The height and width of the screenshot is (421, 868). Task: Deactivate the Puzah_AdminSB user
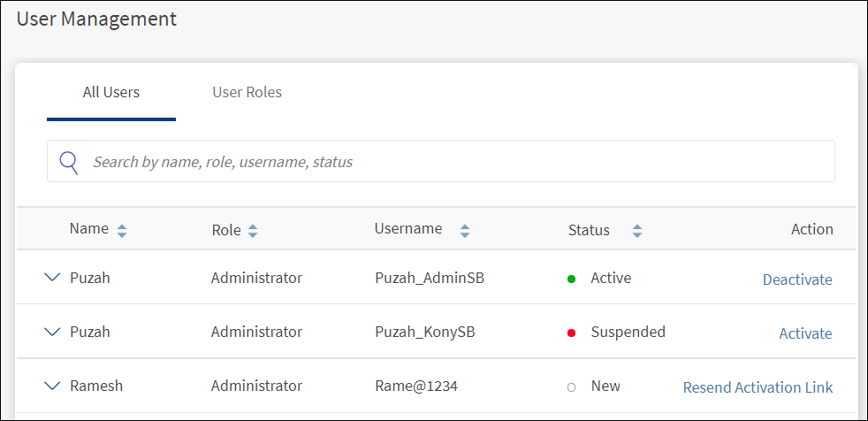point(797,279)
